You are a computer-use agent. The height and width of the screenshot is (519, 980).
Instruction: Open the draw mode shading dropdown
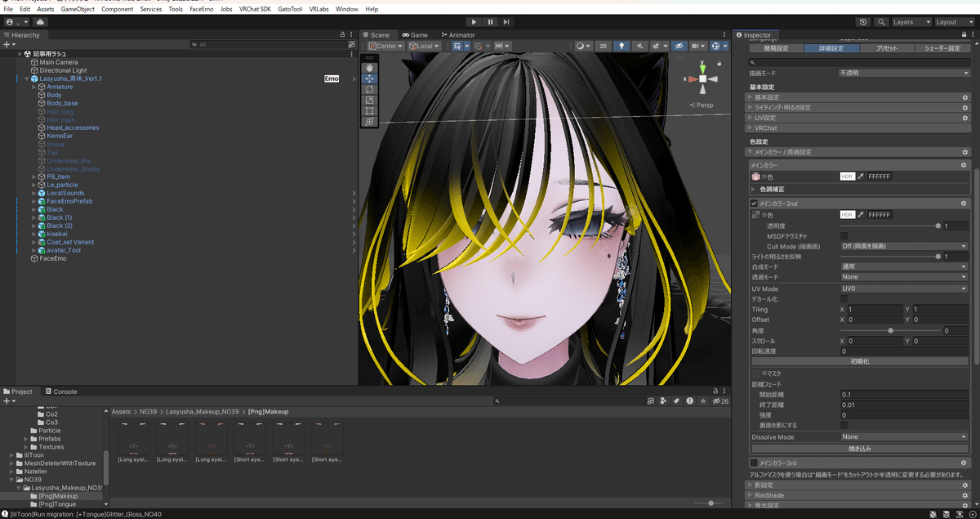[582, 46]
